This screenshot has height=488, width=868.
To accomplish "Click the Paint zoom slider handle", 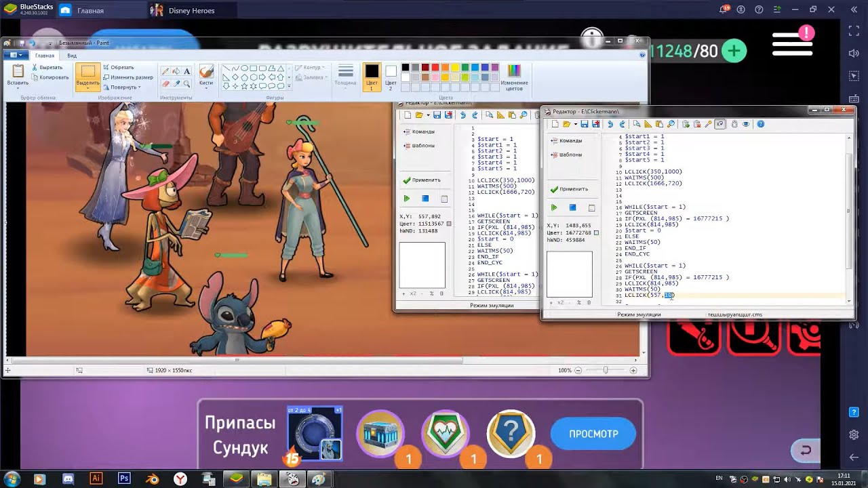I will coord(606,370).
